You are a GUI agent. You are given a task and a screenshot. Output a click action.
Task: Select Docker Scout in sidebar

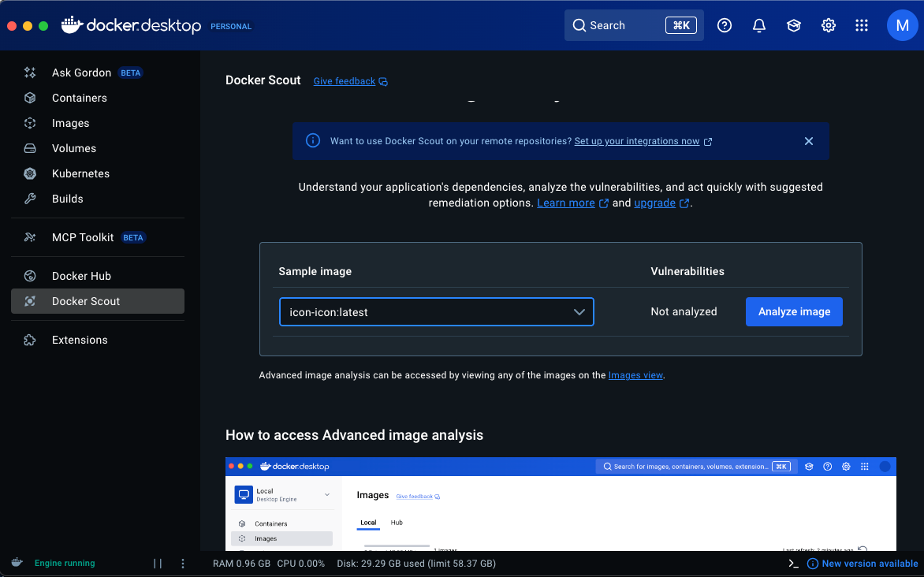[98, 301]
